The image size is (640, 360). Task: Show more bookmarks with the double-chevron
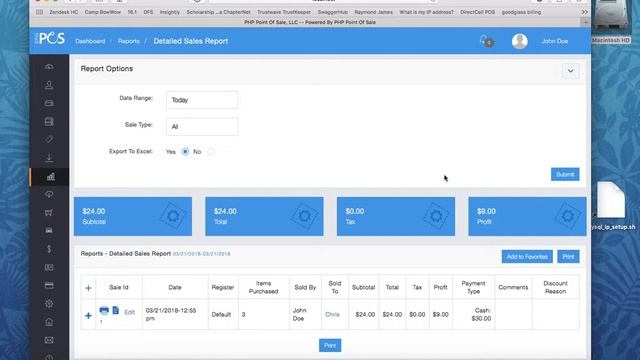(x=584, y=12)
